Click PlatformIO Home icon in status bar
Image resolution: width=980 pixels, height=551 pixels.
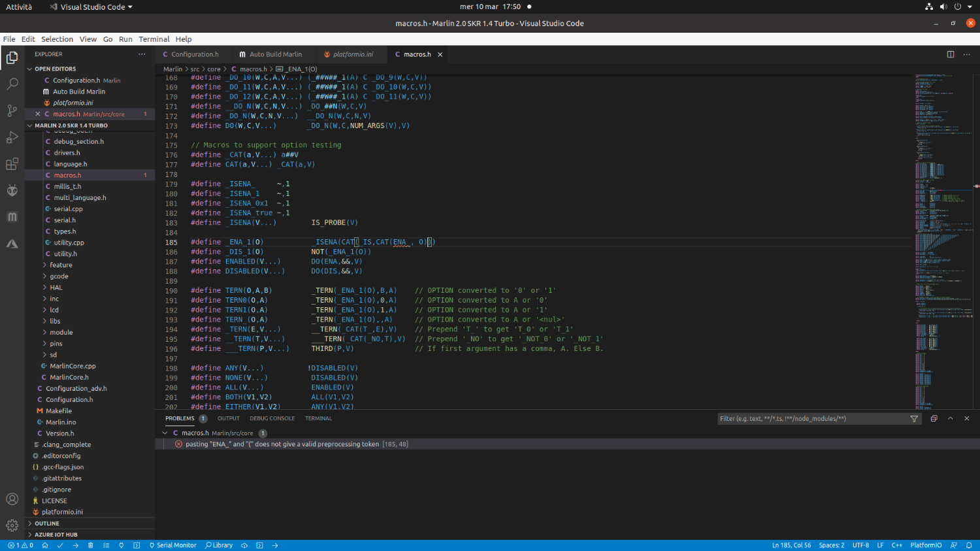coord(45,545)
